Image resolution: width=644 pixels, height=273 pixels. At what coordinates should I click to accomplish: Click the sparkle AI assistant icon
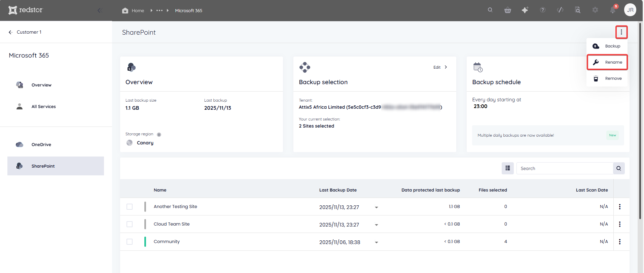[x=525, y=10]
